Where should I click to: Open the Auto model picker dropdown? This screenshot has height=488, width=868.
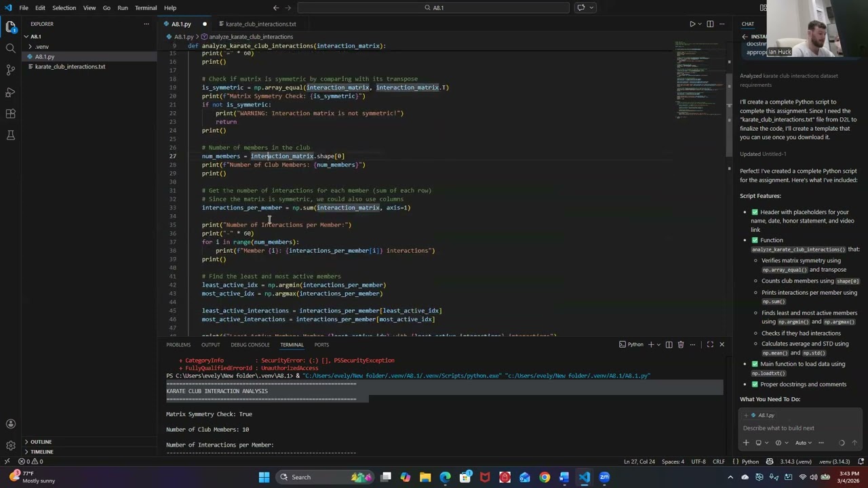803,443
